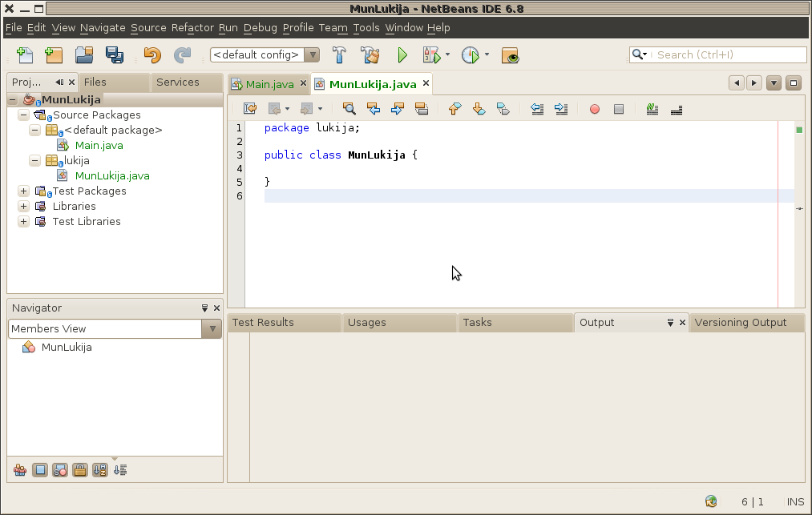Collapse the lukija package node
The image size is (812, 515).
(x=34, y=160)
